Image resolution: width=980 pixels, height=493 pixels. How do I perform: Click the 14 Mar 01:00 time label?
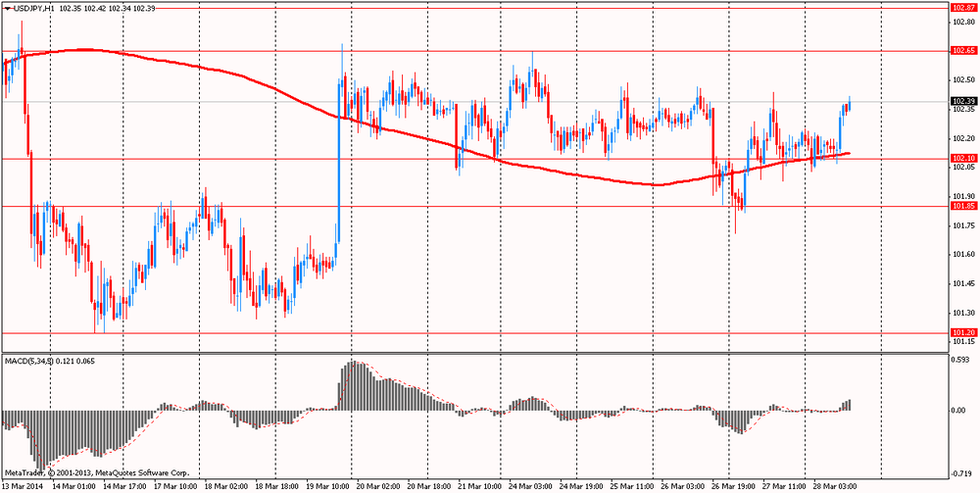[x=73, y=485]
